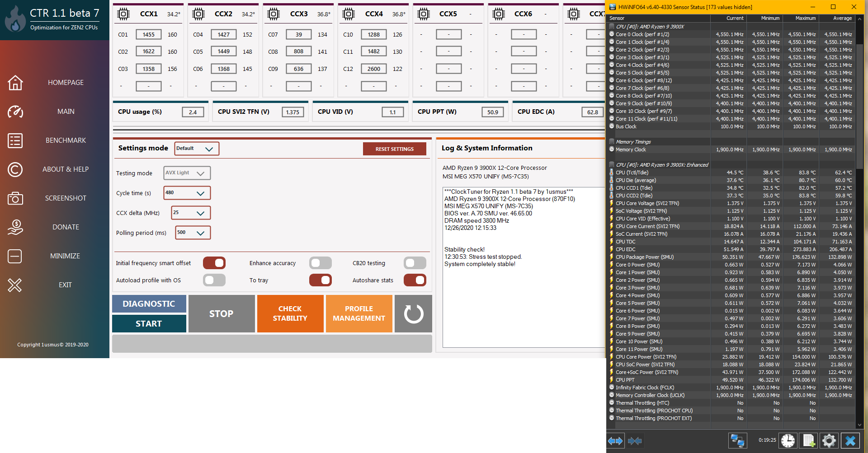Open the Testing mode AVX Light dropdown

[187, 173]
